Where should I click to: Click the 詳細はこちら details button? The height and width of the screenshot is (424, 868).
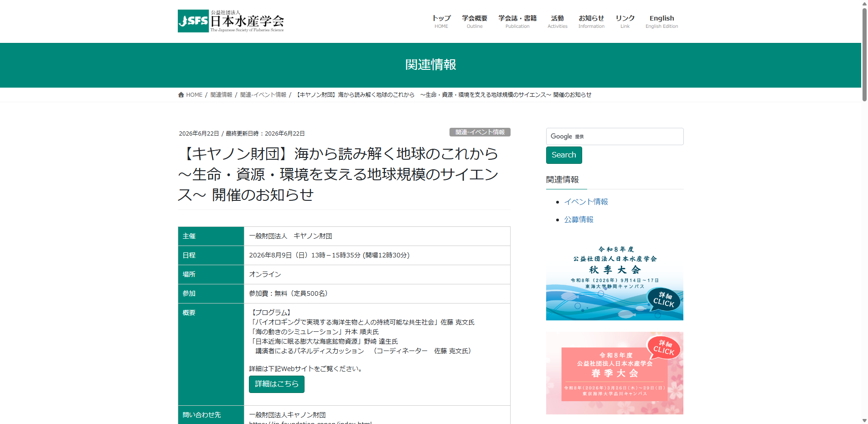pyautogui.click(x=277, y=384)
